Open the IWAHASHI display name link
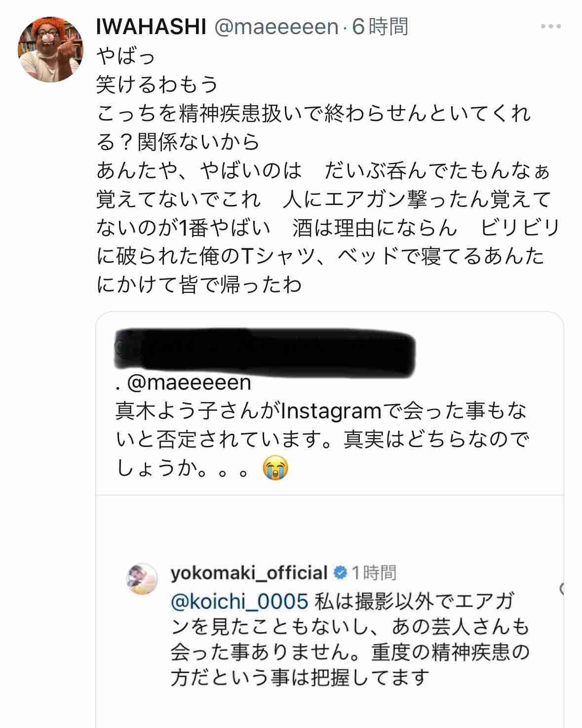582x728 pixels. pos(151,27)
